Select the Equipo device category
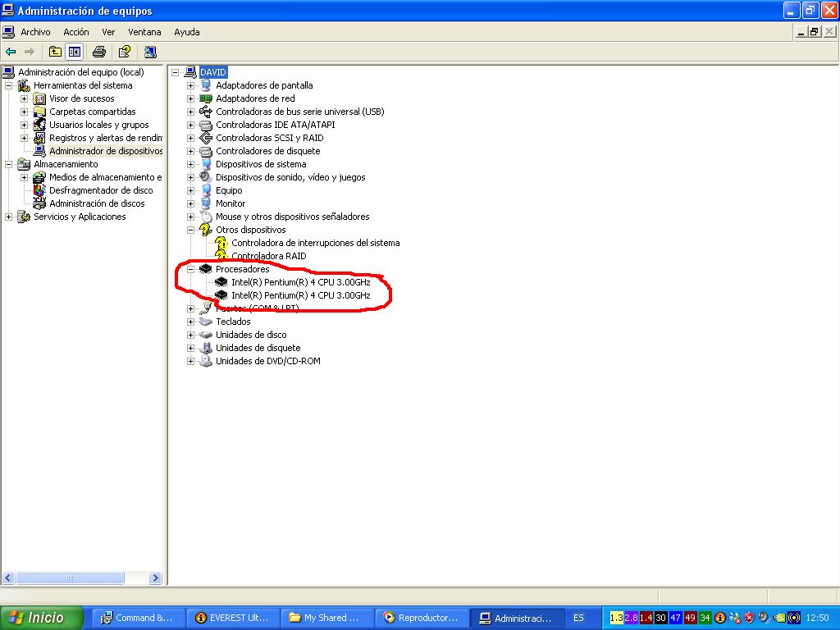 [229, 190]
